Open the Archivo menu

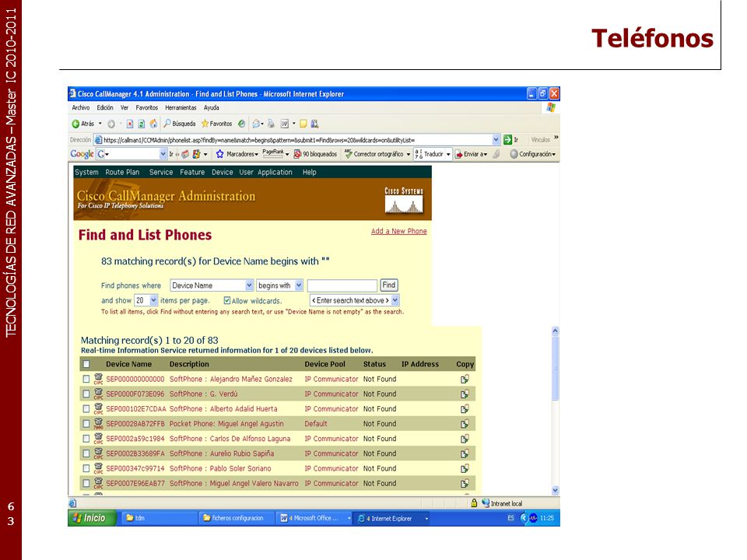pos(80,107)
